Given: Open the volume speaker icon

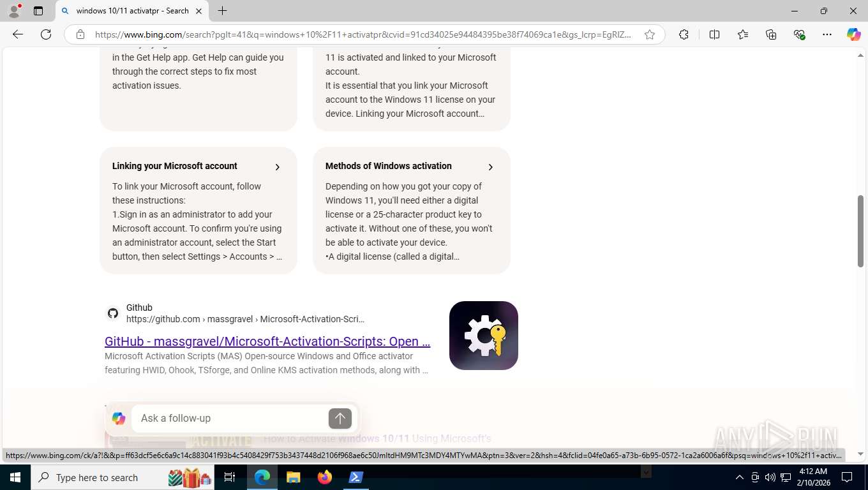Looking at the screenshot, I should click(x=770, y=477).
